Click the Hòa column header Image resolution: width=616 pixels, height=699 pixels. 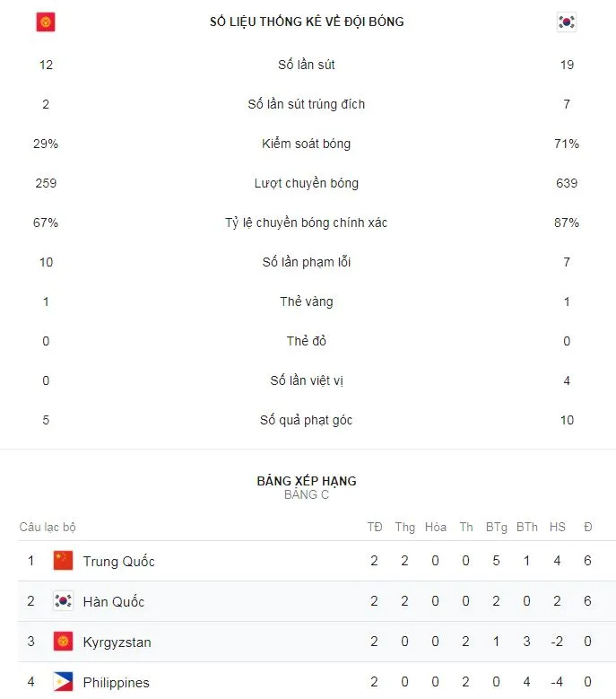(436, 527)
